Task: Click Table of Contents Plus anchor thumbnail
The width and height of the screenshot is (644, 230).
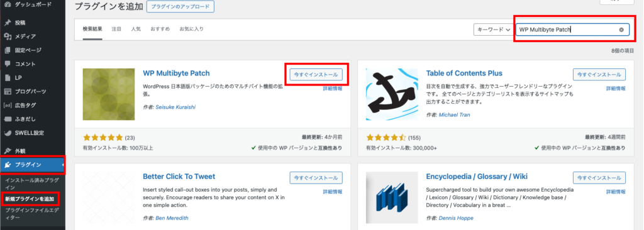Action: click(392, 94)
